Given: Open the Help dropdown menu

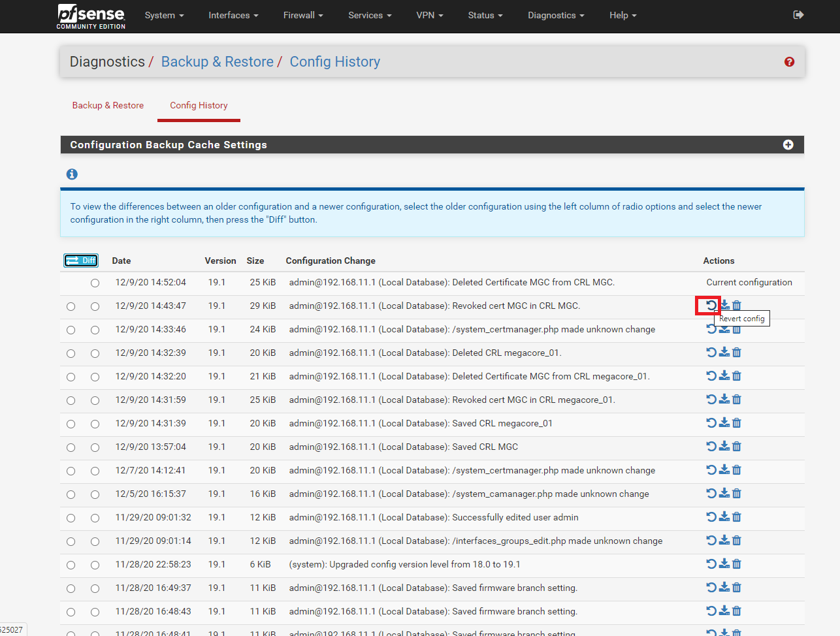Looking at the screenshot, I should click(622, 15).
